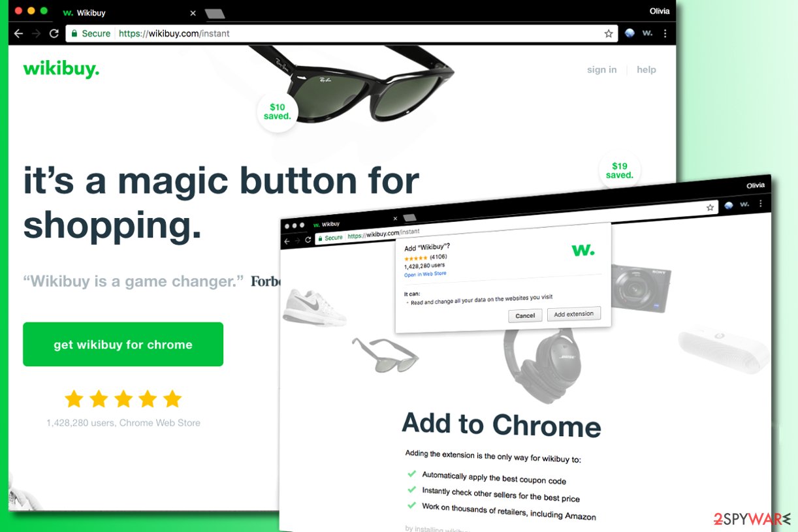This screenshot has height=532, width=798.
Task: Click the green W logo in the dialog
Action: (x=583, y=250)
